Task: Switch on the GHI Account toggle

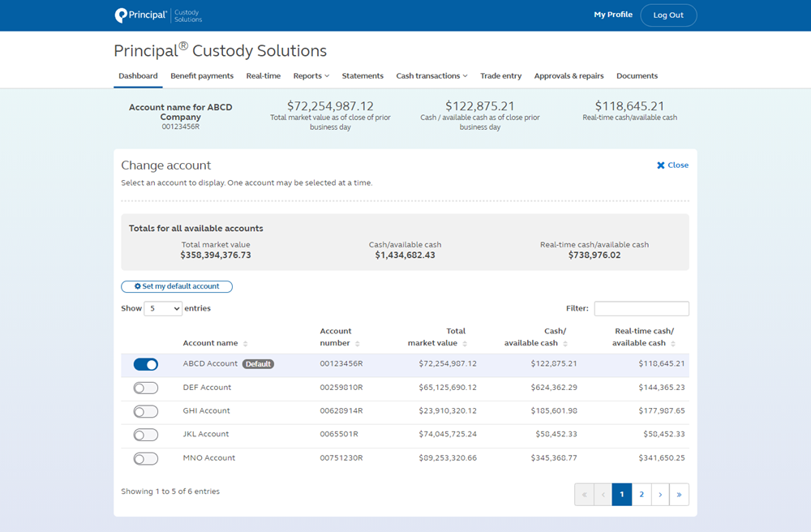Action: pyautogui.click(x=145, y=411)
